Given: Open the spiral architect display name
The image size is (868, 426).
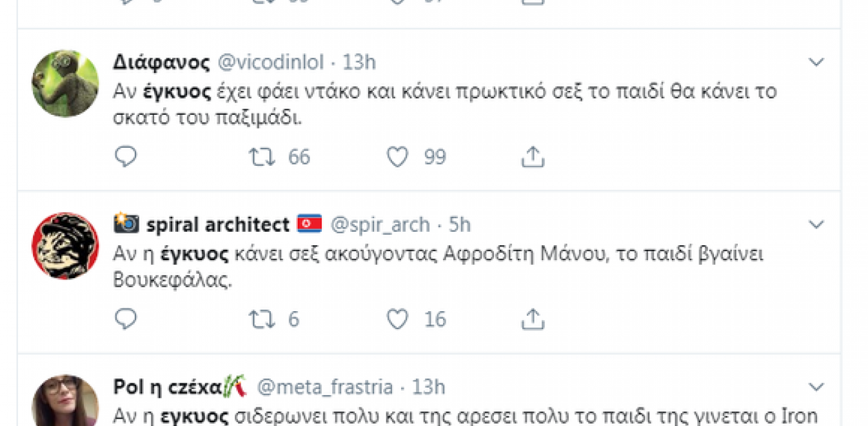Looking at the screenshot, I should coord(217,225).
